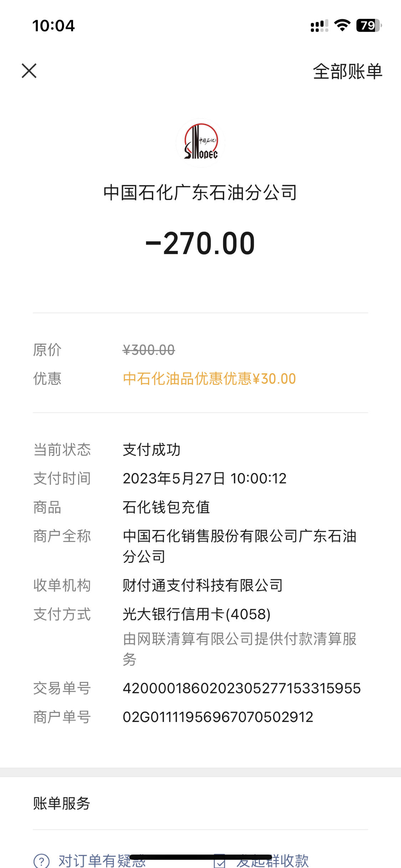401x868 pixels.
Task: Select the merchant order number 02G01111956967070502912
Action: 218,717
